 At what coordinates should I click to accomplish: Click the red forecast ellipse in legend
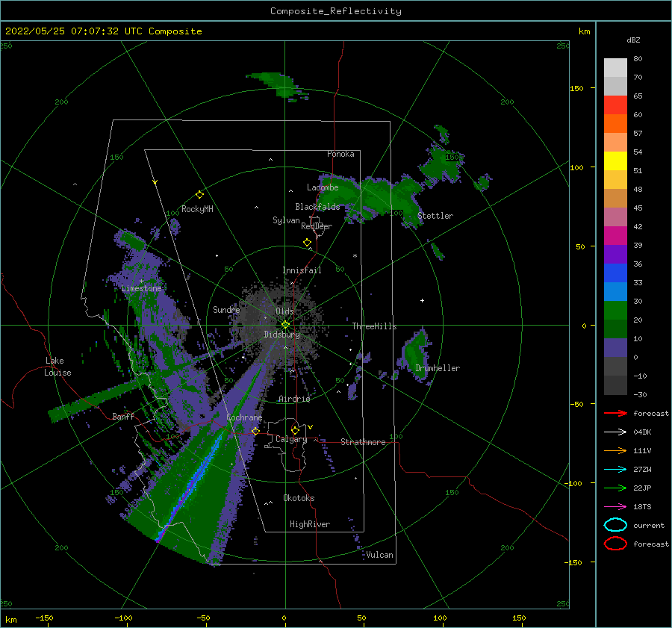615,544
